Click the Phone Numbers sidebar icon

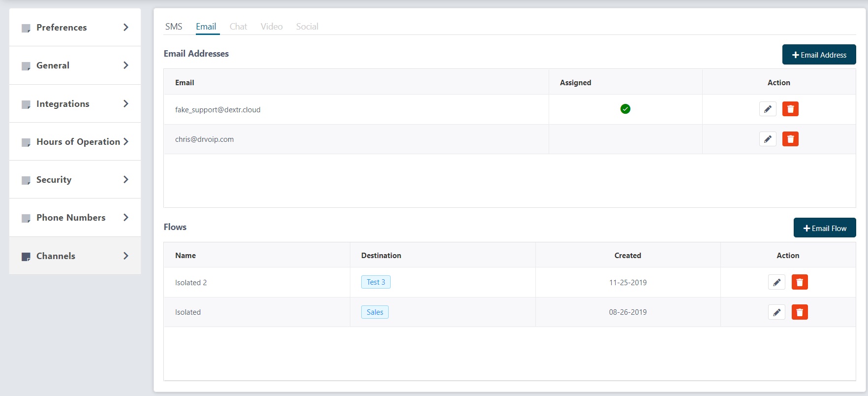click(x=26, y=218)
